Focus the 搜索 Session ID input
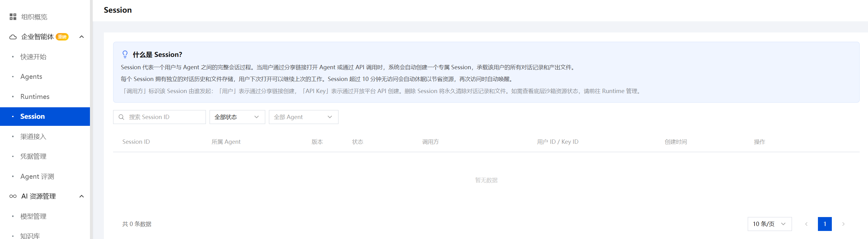This screenshot has width=868, height=239. point(160,117)
